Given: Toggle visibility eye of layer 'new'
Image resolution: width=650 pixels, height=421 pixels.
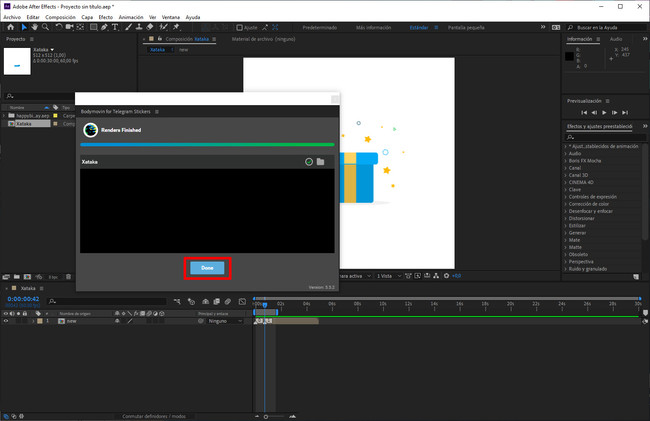Looking at the screenshot, I should pyautogui.click(x=6, y=321).
